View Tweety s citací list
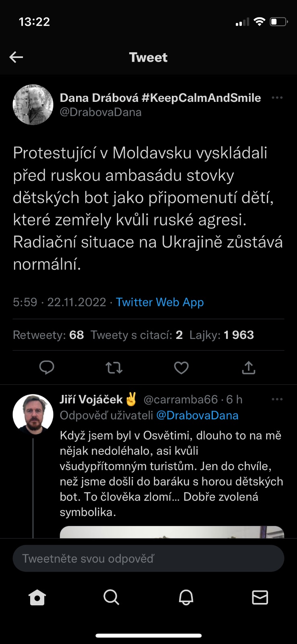The image size is (297, 644). 136,335
